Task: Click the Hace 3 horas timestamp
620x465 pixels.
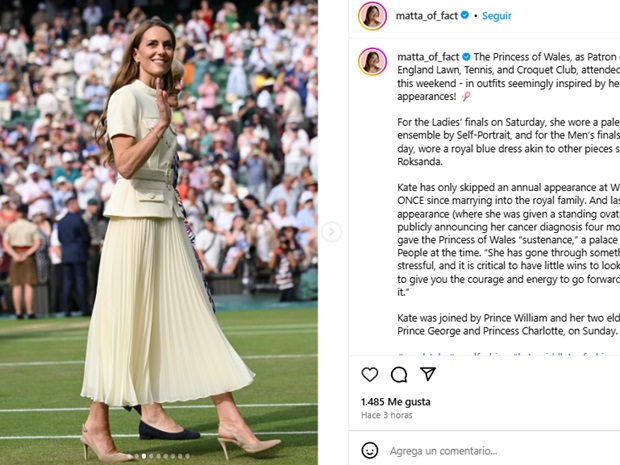Action: click(386, 415)
